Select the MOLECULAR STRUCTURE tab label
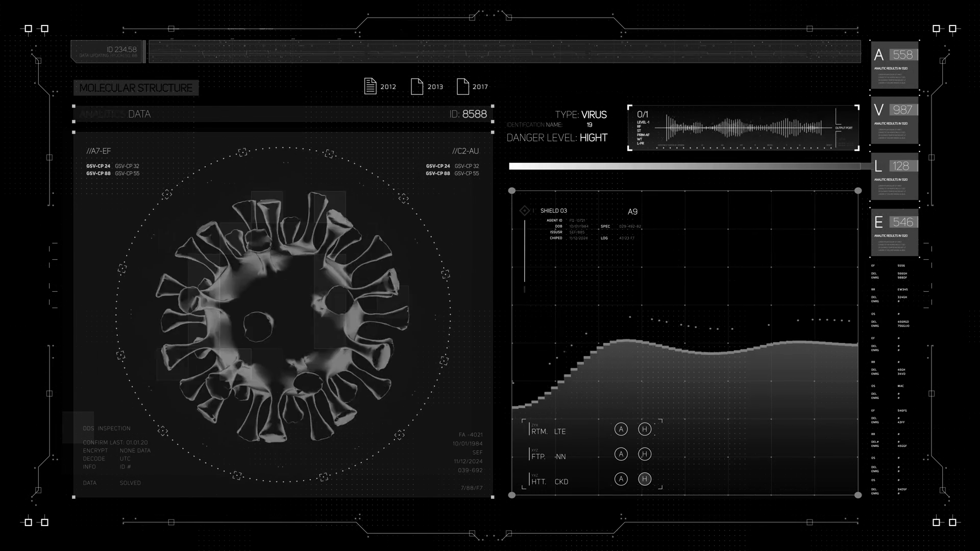 pos(136,88)
